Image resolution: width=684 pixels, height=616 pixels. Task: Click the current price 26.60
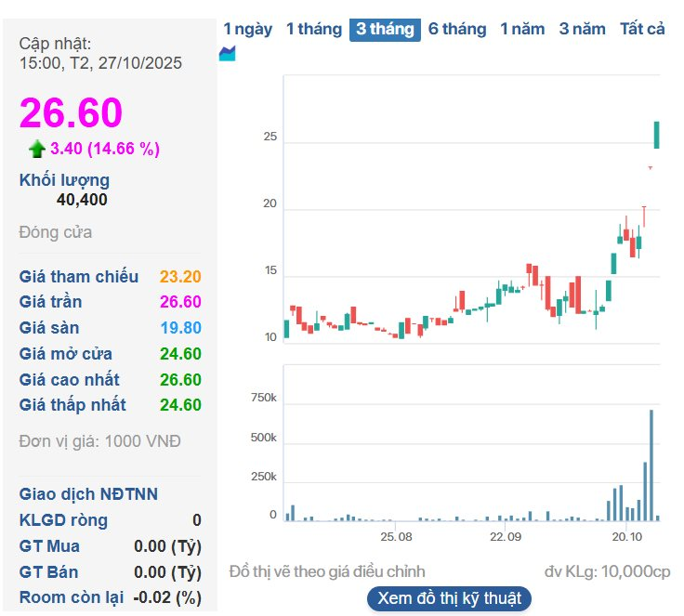72,113
